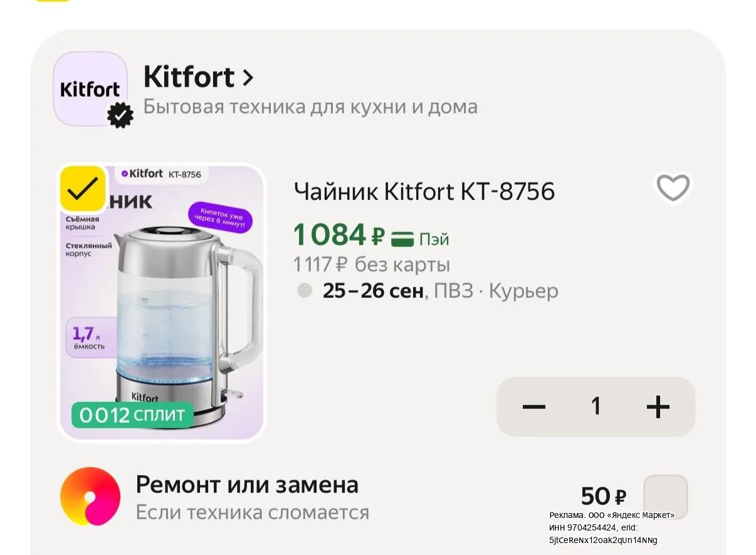Click the Kitfort store name heading
Screen dimensions: 756x555
189,78
